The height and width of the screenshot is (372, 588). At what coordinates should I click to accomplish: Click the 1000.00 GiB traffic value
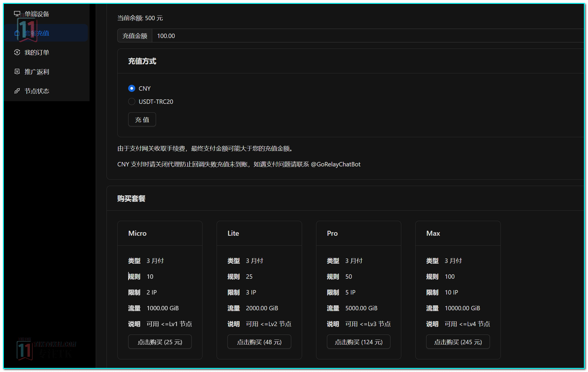(x=163, y=308)
